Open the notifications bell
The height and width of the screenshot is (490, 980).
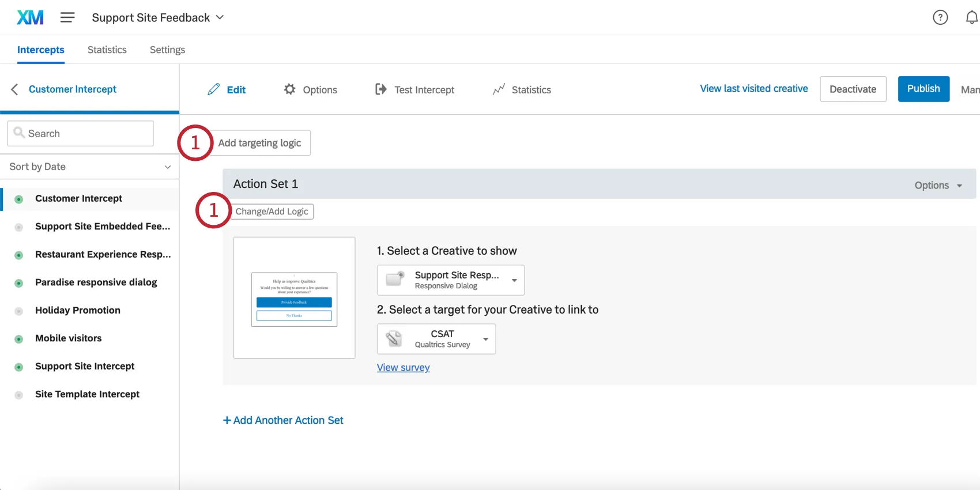(x=971, y=18)
